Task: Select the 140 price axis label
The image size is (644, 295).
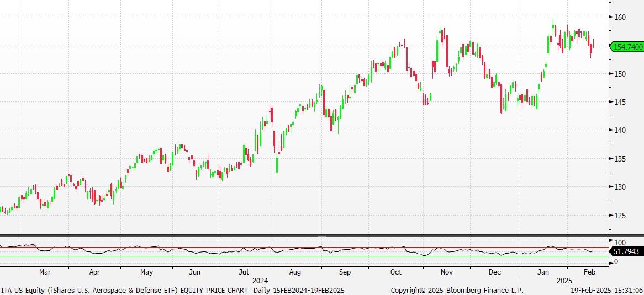Action: 620,131
